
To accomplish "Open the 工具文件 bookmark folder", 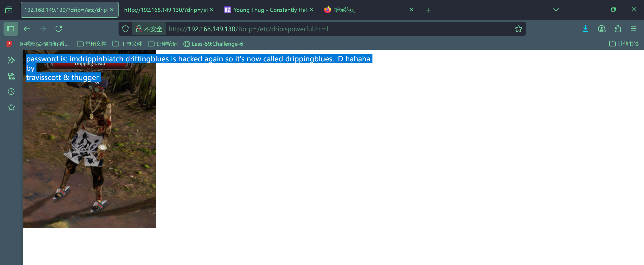I will click(x=127, y=44).
